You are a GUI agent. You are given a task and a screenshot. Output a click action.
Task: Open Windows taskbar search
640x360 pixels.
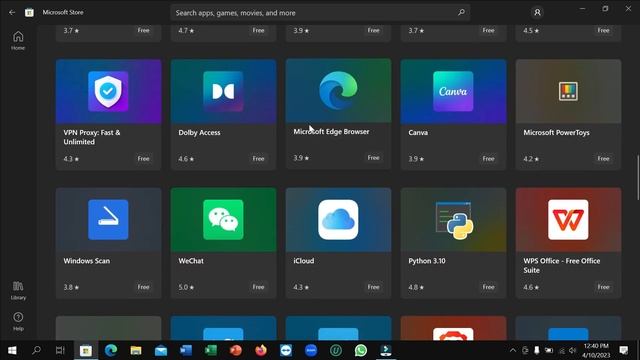tap(36, 350)
